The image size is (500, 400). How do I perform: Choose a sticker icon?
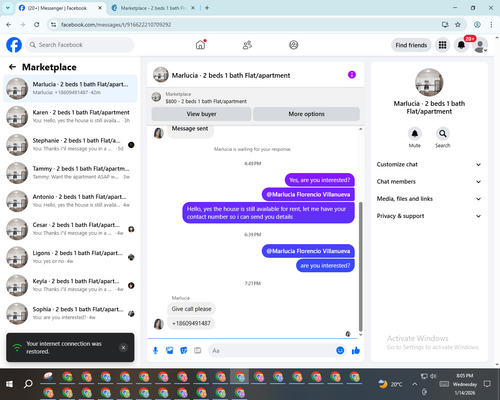184,350
